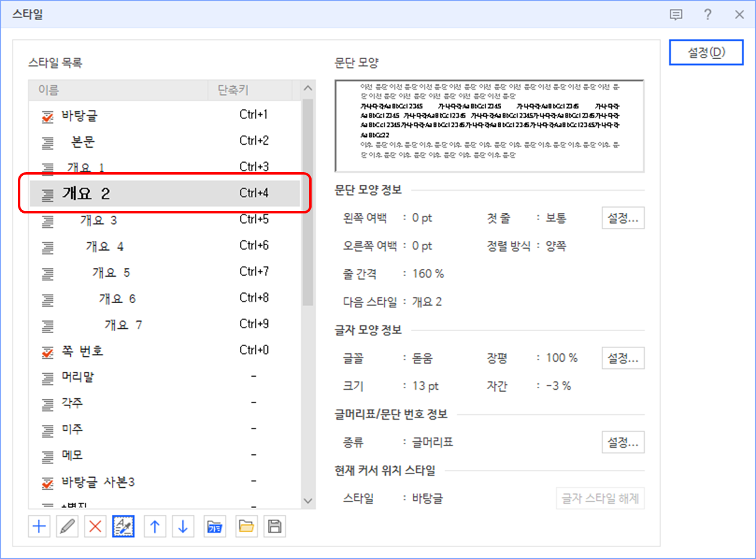Click the feedback speech bubble icon
Image resolution: width=756 pixels, height=559 pixels.
click(676, 15)
